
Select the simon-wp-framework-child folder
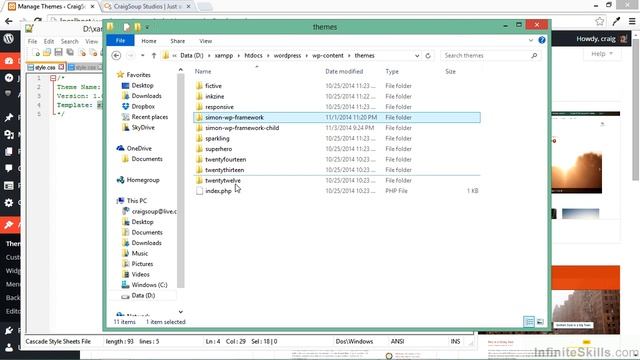point(242,128)
